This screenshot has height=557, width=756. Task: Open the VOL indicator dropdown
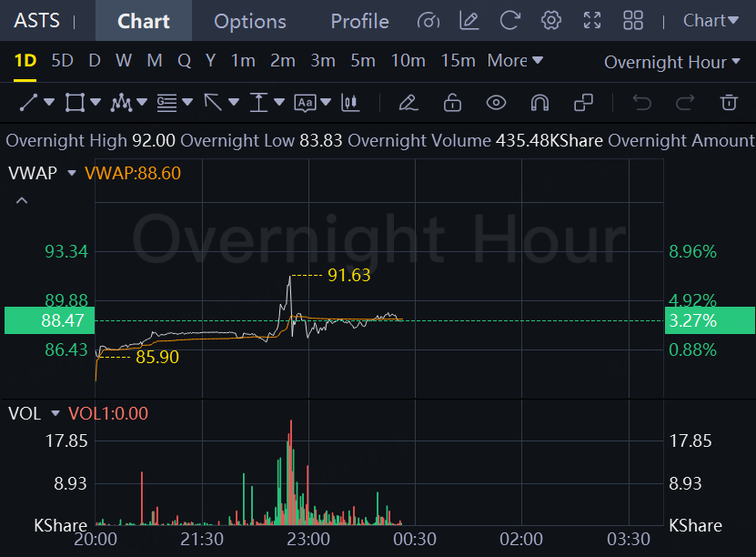click(x=55, y=413)
